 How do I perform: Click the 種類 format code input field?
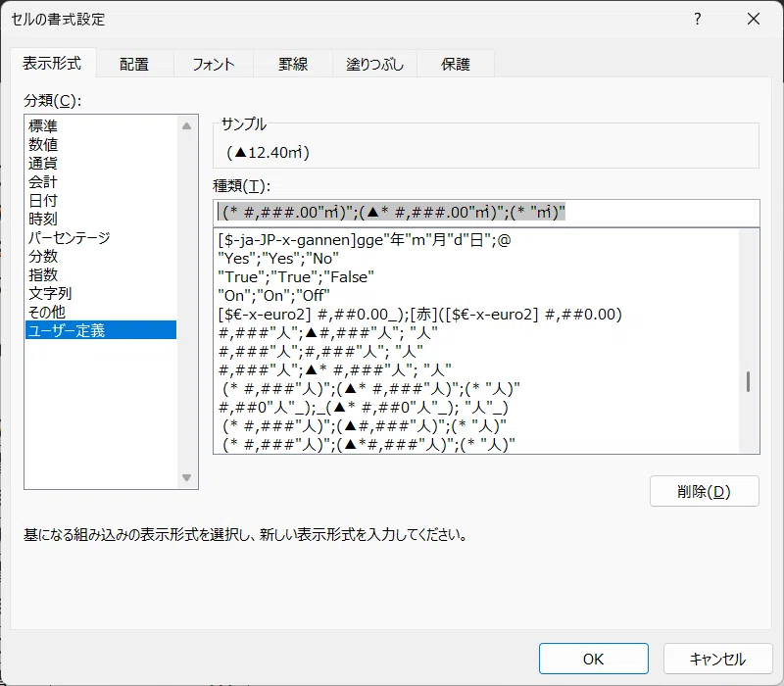tap(486, 213)
